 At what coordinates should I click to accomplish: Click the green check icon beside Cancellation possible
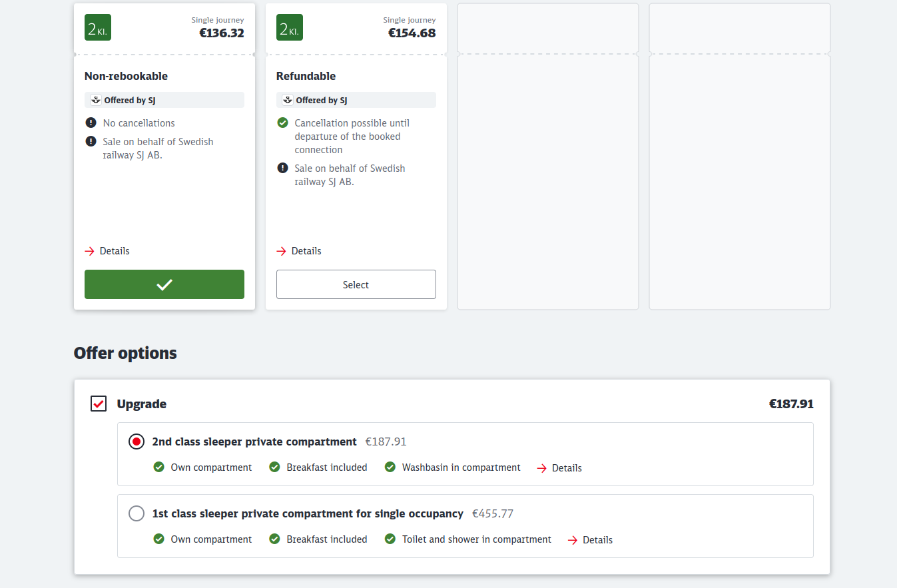(x=282, y=123)
